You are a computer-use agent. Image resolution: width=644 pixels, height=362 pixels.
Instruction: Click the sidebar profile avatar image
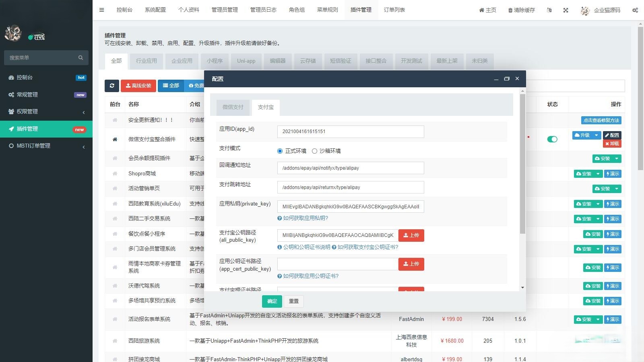point(13,33)
